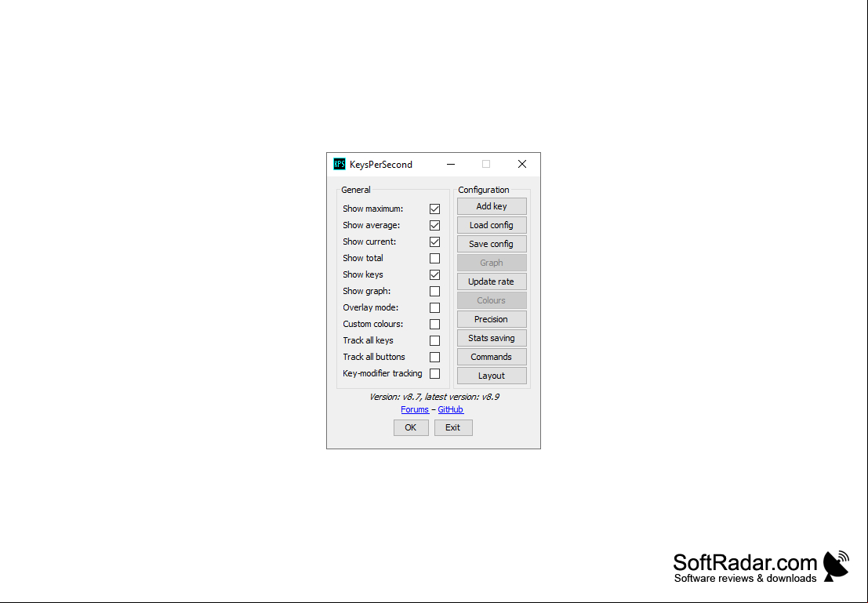Click the KPS app icon in title bar

pyautogui.click(x=340, y=164)
